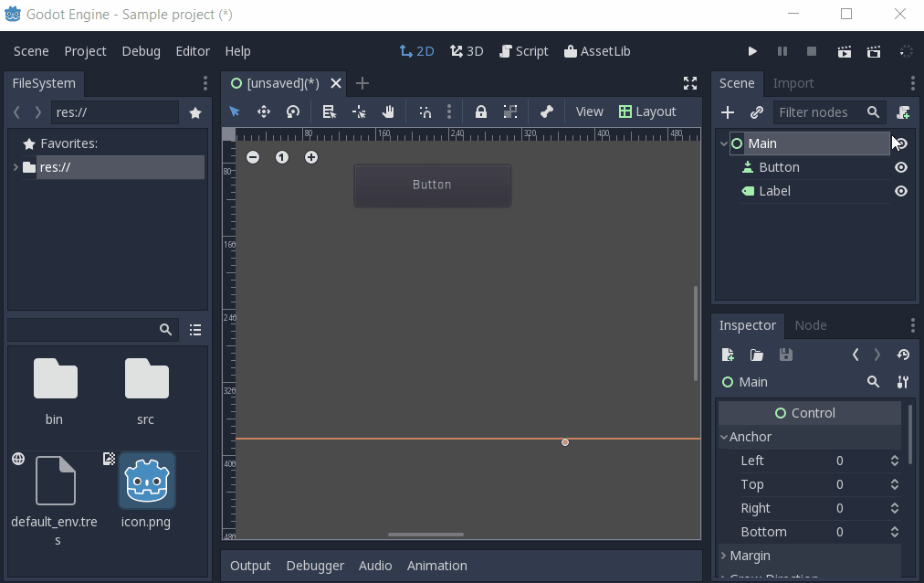Screen dimensions: 924x583
Task: Hide the Label node with its eye icon
Action: click(900, 191)
